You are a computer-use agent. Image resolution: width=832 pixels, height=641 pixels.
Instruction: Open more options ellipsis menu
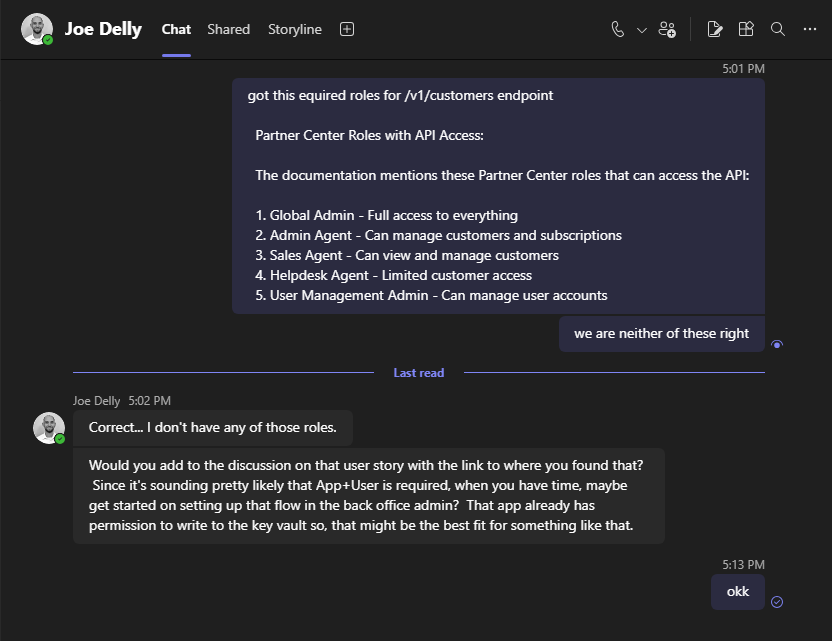(x=810, y=29)
